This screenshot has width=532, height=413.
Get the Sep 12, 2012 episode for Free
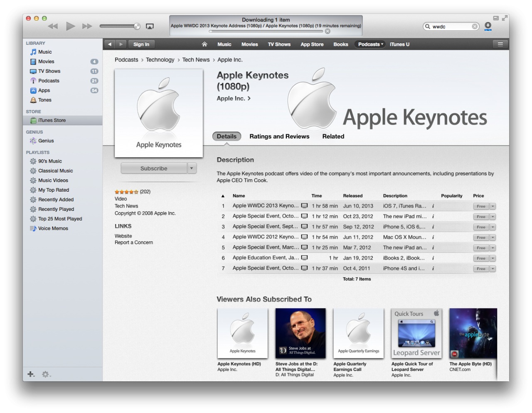(481, 227)
